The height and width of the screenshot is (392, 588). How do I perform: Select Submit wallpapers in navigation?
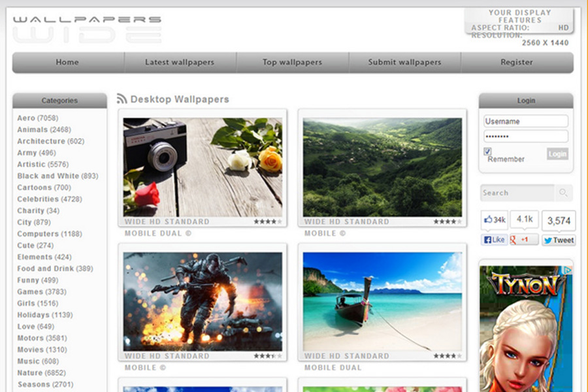(404, 62)
